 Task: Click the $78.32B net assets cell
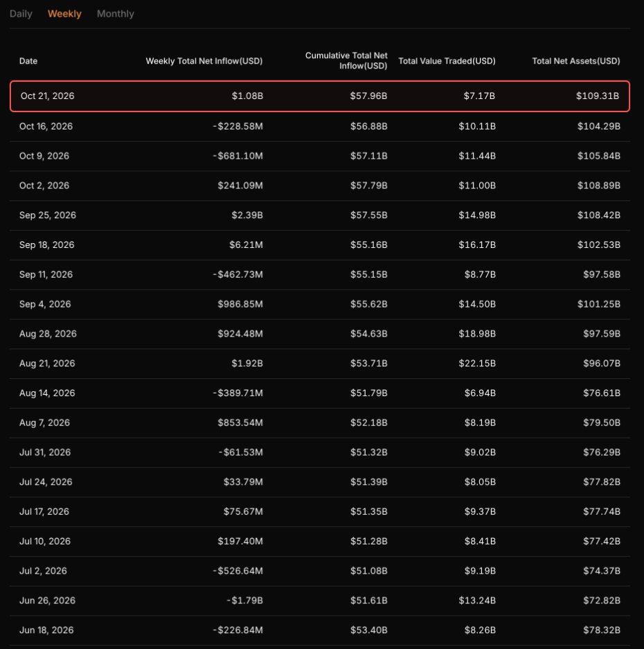coord(601,630)
